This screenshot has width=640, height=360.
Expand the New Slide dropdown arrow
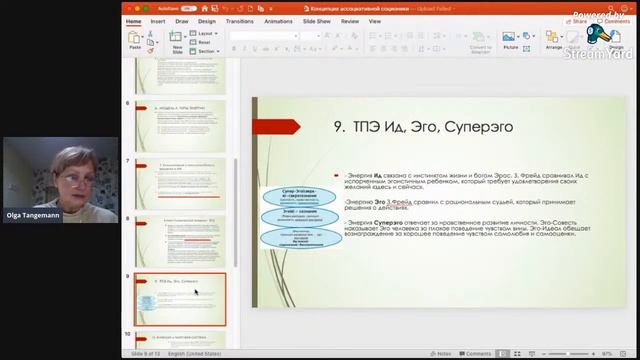tap(185, 37)
